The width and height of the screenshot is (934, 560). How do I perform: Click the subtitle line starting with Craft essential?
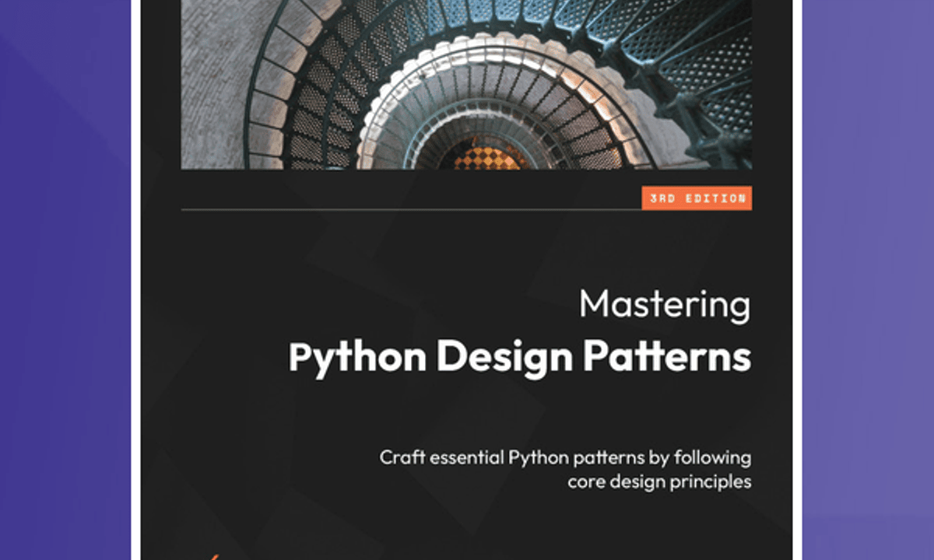pyautogui.click(x=565, y=457)
